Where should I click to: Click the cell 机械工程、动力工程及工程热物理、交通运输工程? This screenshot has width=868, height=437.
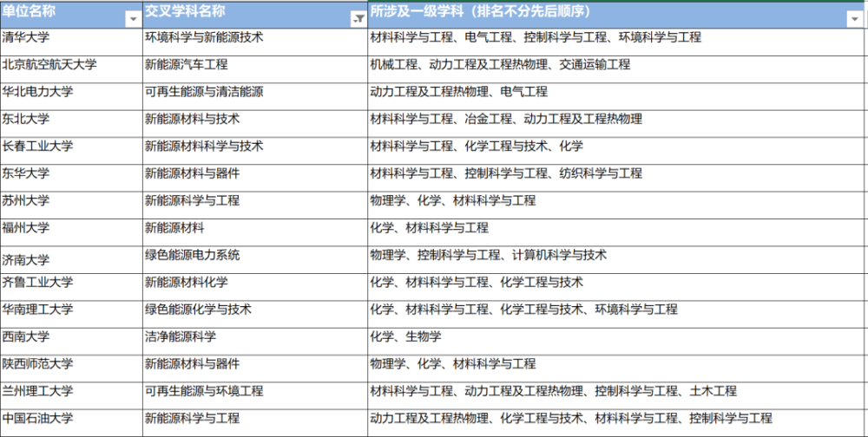(615, 69)
